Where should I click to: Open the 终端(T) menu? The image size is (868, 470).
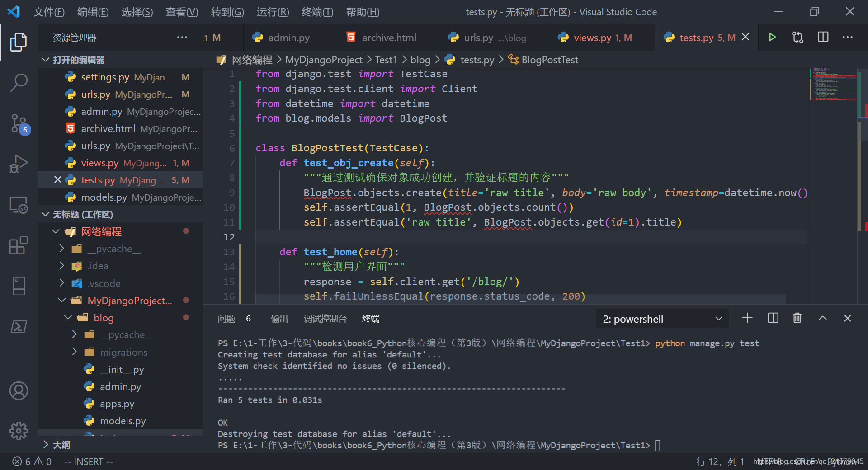coord(317,12)
